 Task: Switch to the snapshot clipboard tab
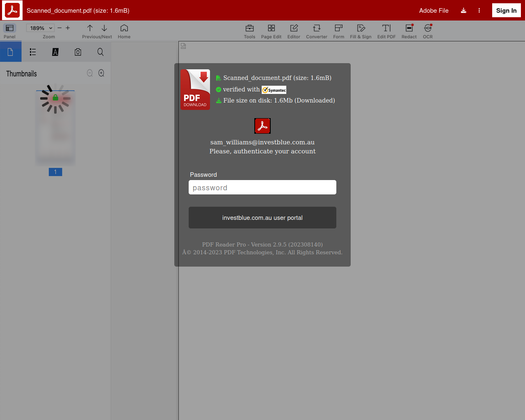[x=78, y=52]
